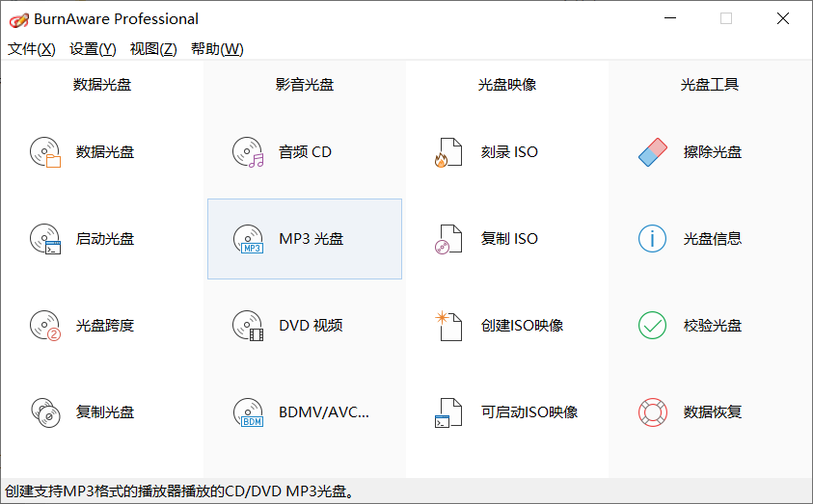Click the 启动光盘 boot disc icon
This screenshot has height=504, width=813.
[45, 239]
